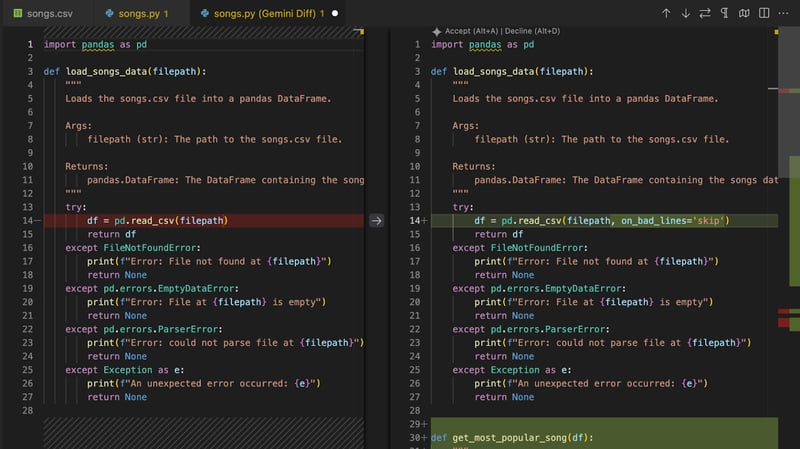Click 'except FileNotFoundError:' in right pane

520,247
